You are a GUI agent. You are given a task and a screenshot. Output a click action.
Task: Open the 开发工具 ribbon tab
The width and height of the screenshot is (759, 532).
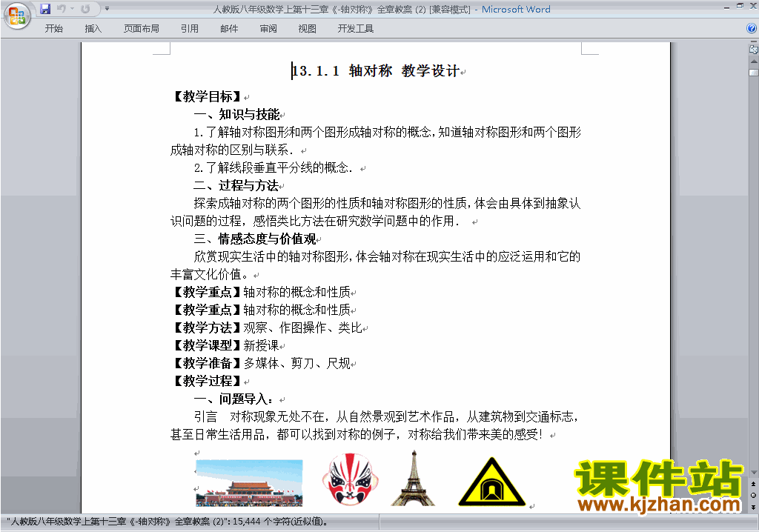click(x=355, y=29)
